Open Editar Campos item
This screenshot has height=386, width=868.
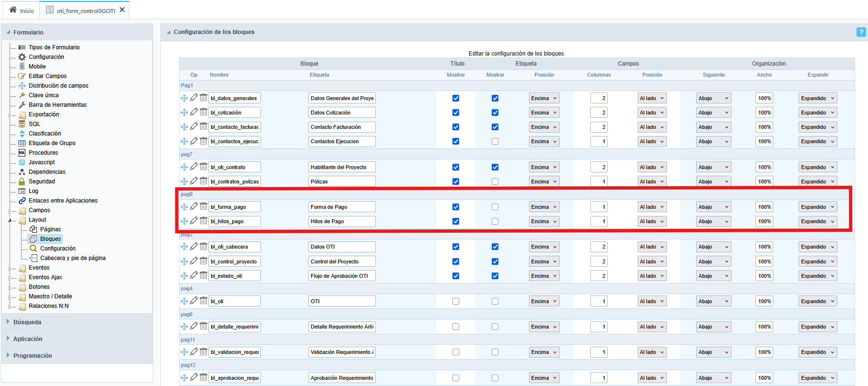(47, 76)
